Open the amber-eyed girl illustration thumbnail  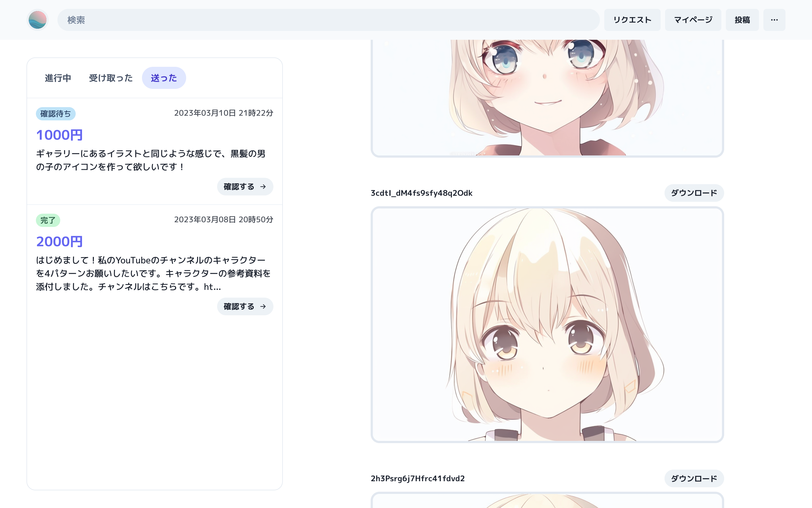pyautogui.click(x=547, y=324)
